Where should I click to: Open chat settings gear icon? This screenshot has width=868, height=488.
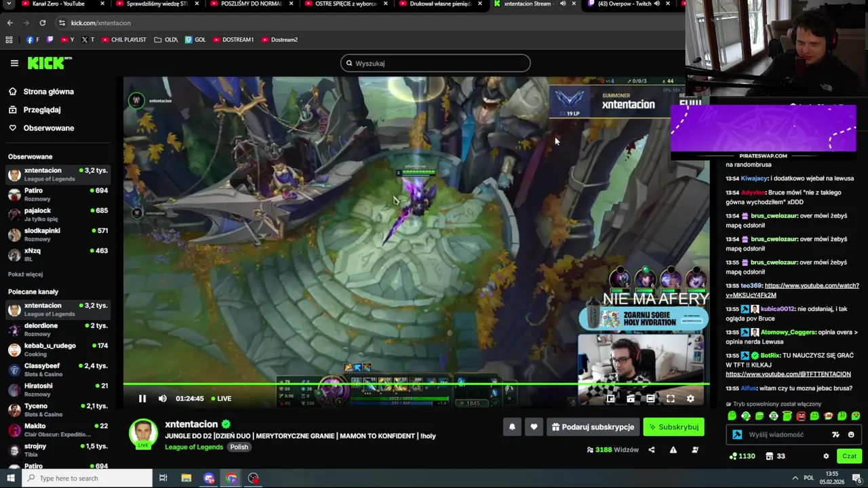826,456
